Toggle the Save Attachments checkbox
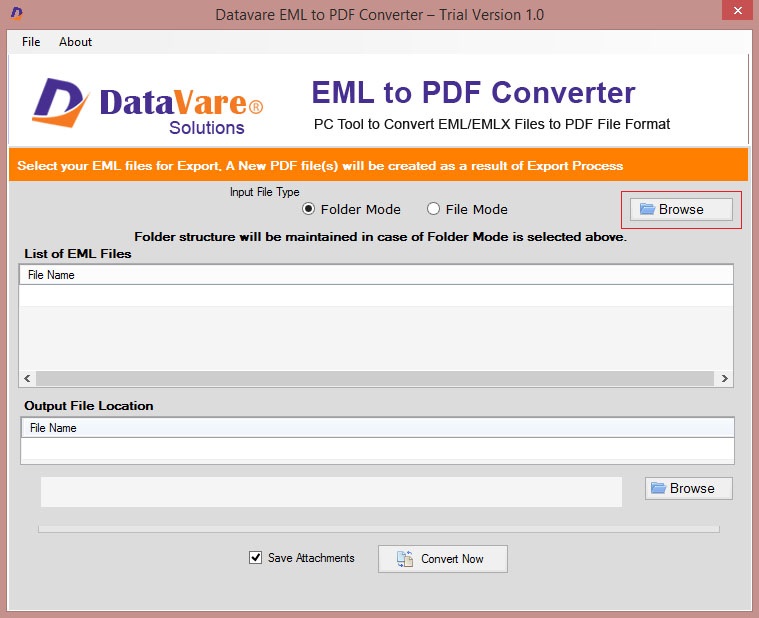Image resolution: width=759 pixels, height=618 pixels. [x=256, y=558]
